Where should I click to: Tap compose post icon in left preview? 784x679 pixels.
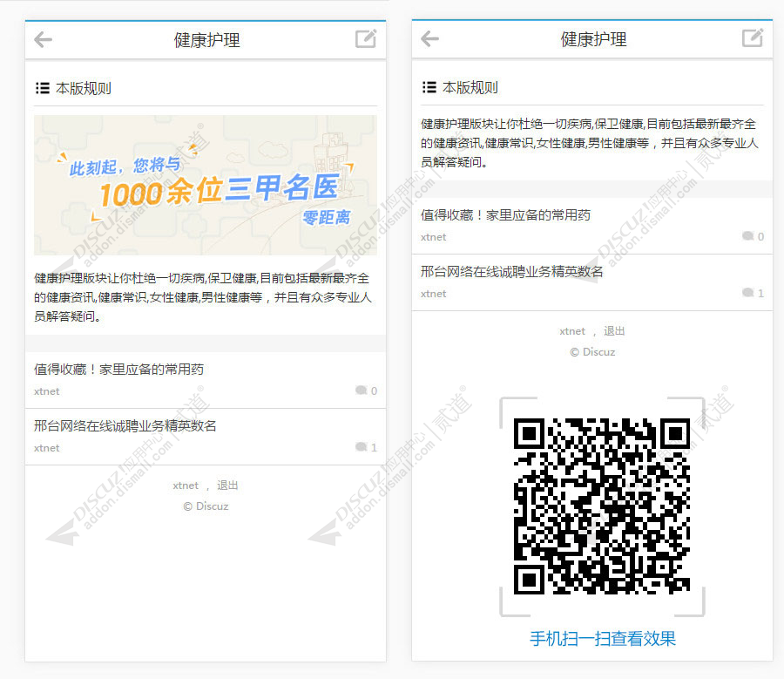(x=366, y=38)
